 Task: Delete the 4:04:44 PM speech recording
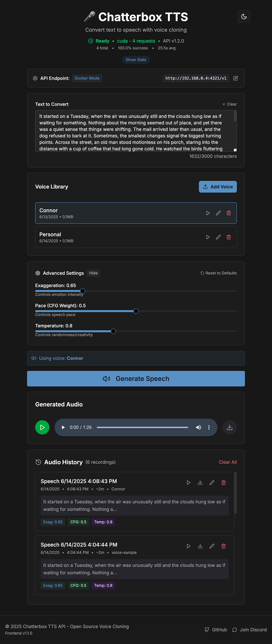click(223, 546)
